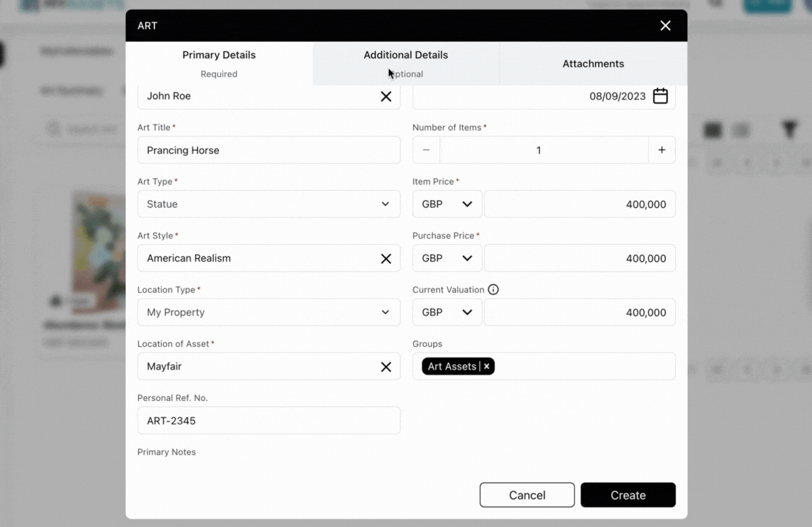Click the Number of Items value field

click(x=543, y=150)
